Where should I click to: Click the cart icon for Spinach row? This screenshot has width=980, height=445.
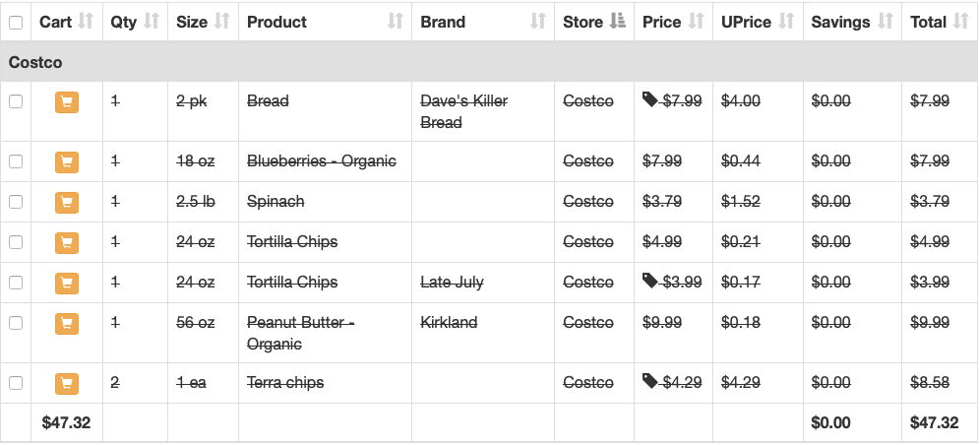67,202
